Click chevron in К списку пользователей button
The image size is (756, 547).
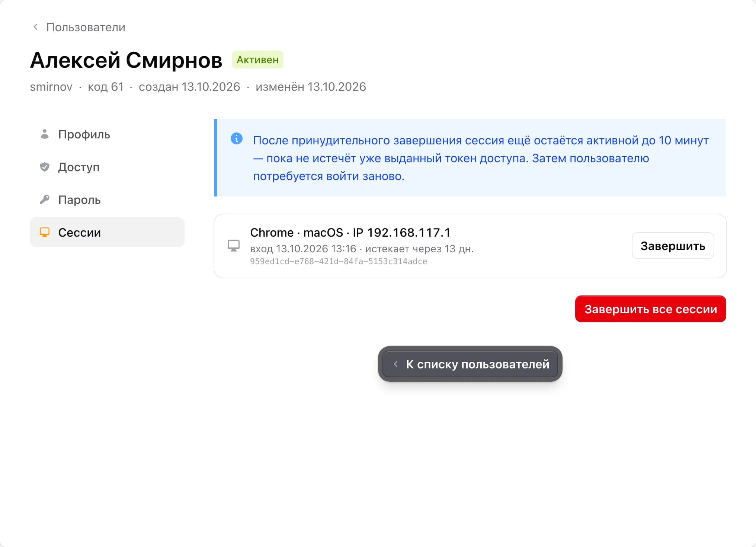pyautogui.click(x=396, y=364)
